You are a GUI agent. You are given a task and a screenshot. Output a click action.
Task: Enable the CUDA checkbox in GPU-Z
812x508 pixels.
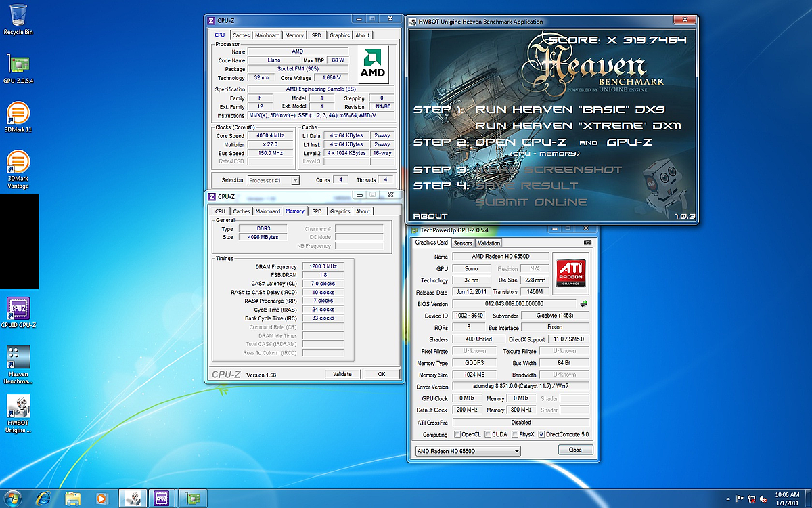[487, 435]
